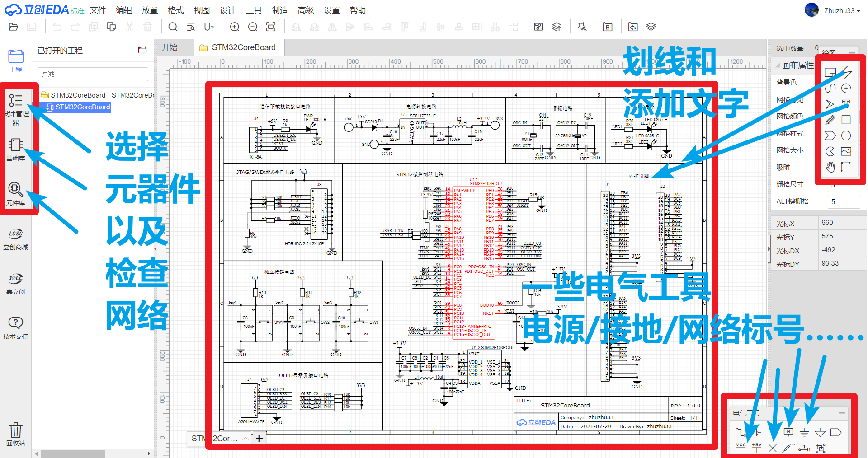Open the 文件 menu

98,10
